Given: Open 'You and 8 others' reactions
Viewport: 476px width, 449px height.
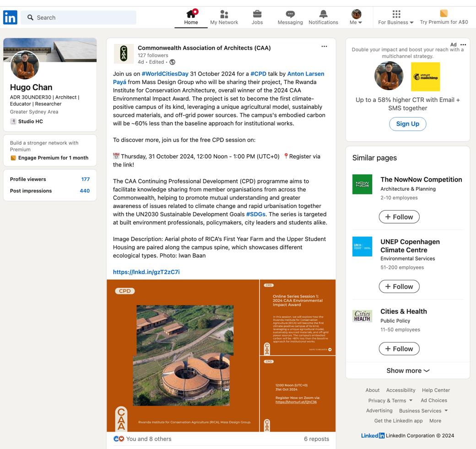Looking at the screenshot, I should coord(149,438).
